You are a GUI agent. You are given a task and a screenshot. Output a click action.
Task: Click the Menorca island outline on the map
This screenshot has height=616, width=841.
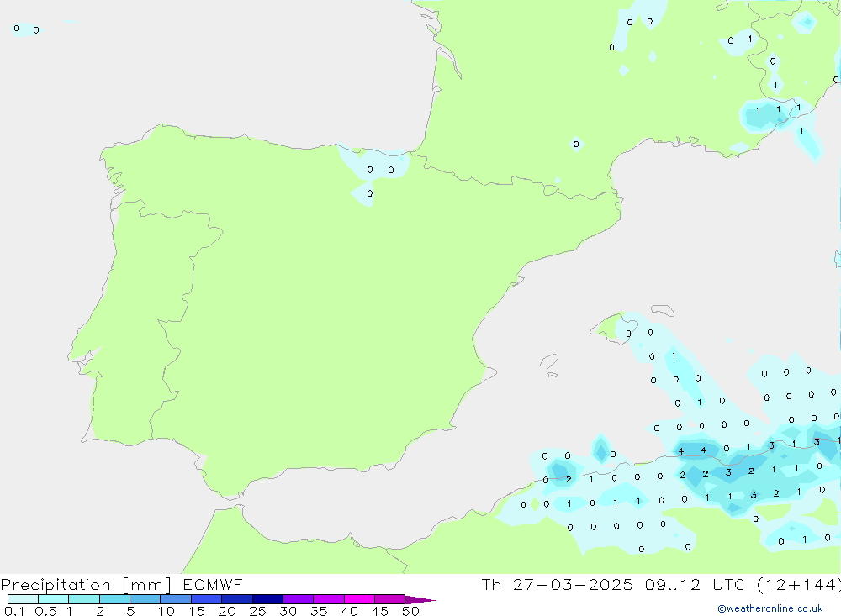pyautogui.click(x=663, y=310)
